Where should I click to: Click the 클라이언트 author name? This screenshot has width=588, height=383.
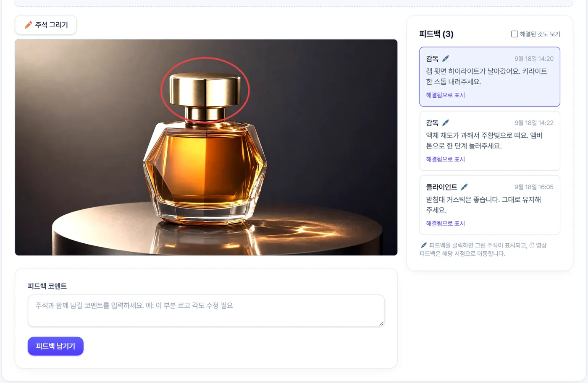click(x=441, y=187)
